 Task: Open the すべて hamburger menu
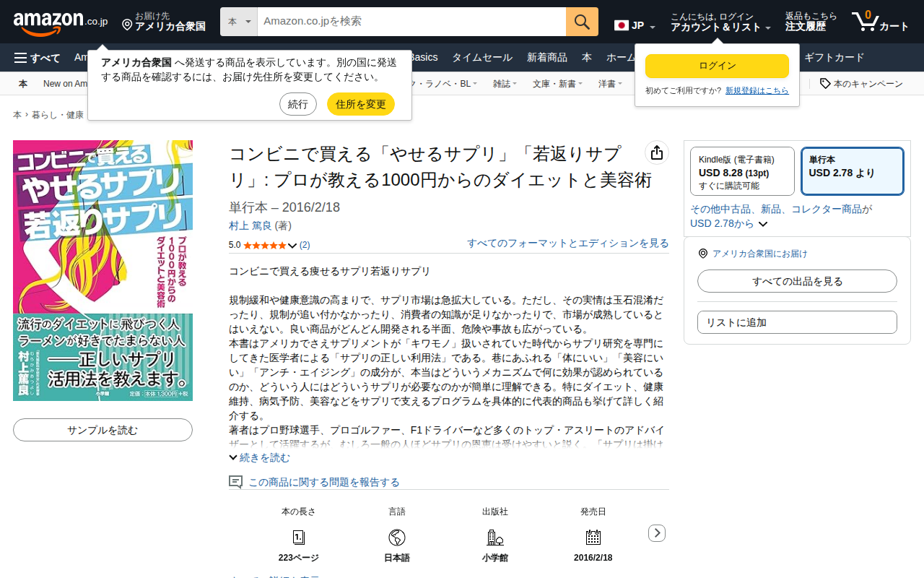(38, 58)
